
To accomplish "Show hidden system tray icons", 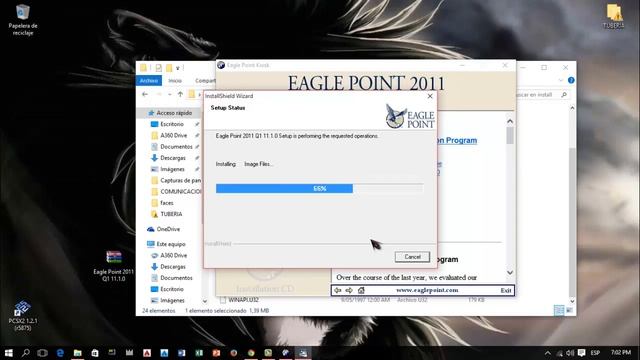I will click(548, 353).
